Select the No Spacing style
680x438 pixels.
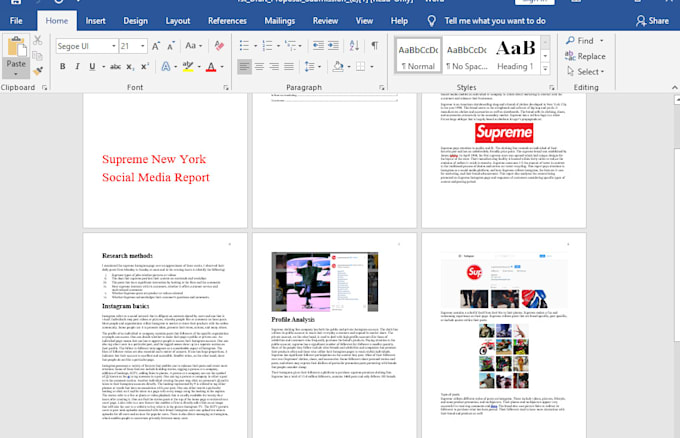pos(467,55)
